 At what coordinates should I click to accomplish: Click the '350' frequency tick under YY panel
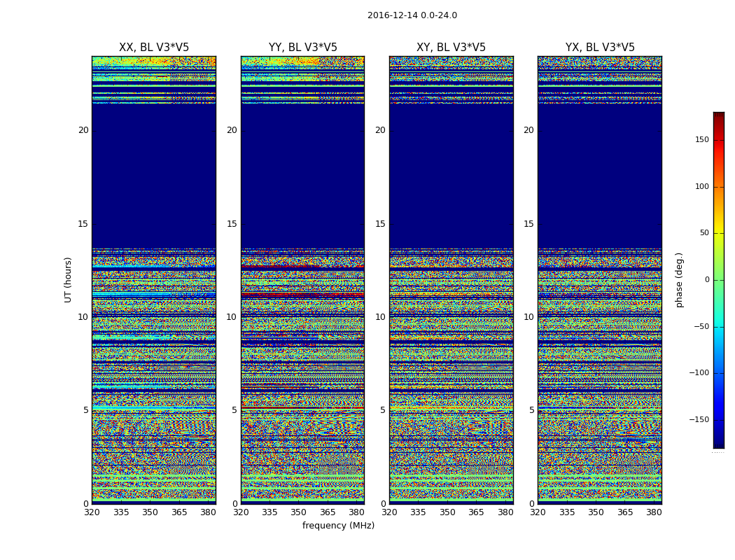(x=299, y=512)
